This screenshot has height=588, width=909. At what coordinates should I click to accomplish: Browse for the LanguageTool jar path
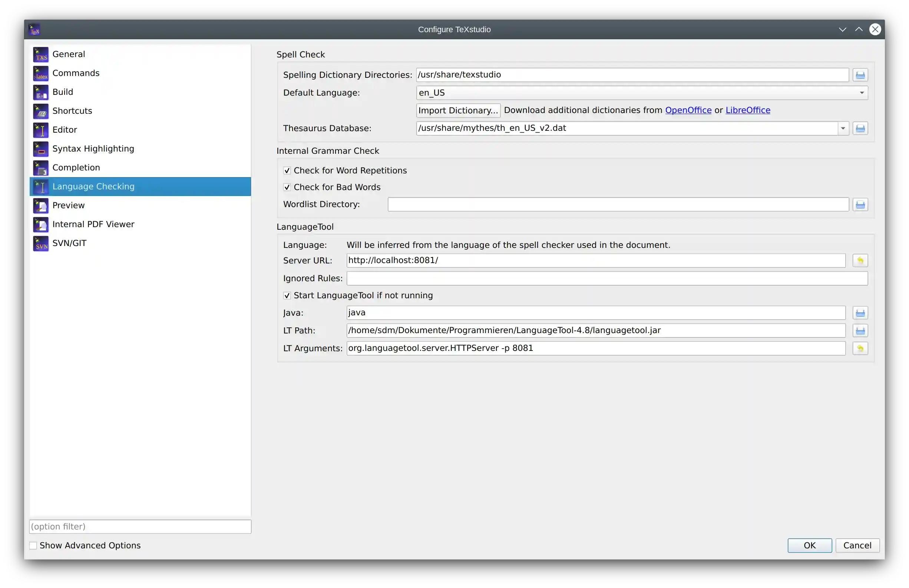click(x=860, y=330)
